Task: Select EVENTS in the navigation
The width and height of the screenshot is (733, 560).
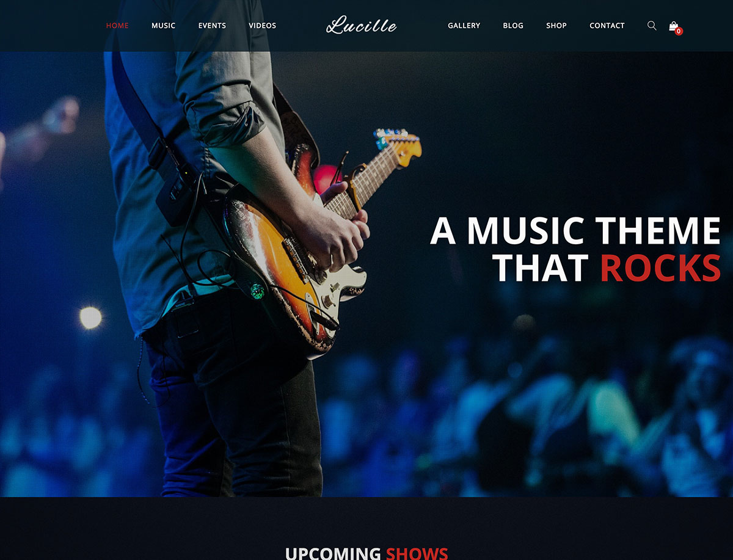Action: pyautogui.click(x=212, y=26)
